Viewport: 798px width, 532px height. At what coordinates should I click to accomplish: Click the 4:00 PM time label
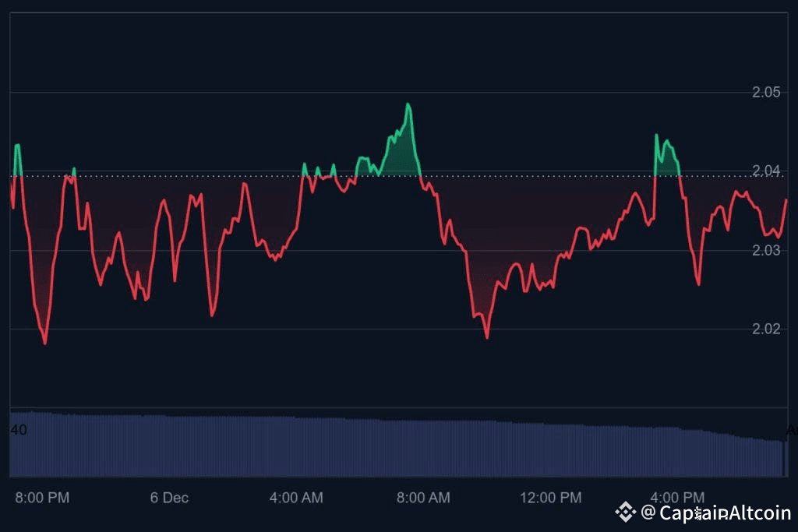[x=677, y=497]
